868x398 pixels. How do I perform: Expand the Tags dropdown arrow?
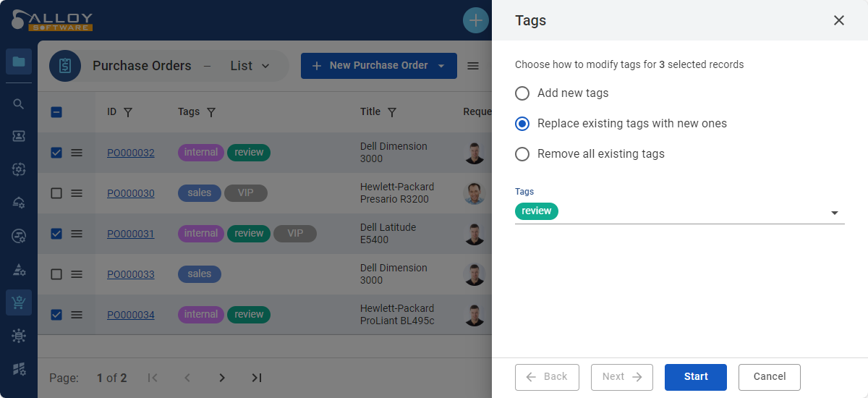pyautogui.click(x=834, y=213)
